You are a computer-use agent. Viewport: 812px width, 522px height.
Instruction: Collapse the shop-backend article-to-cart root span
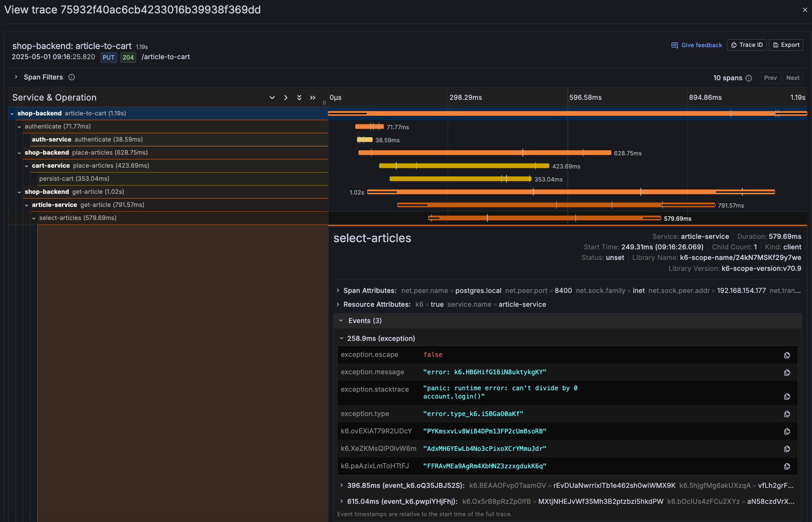click(x=12, y=114)
